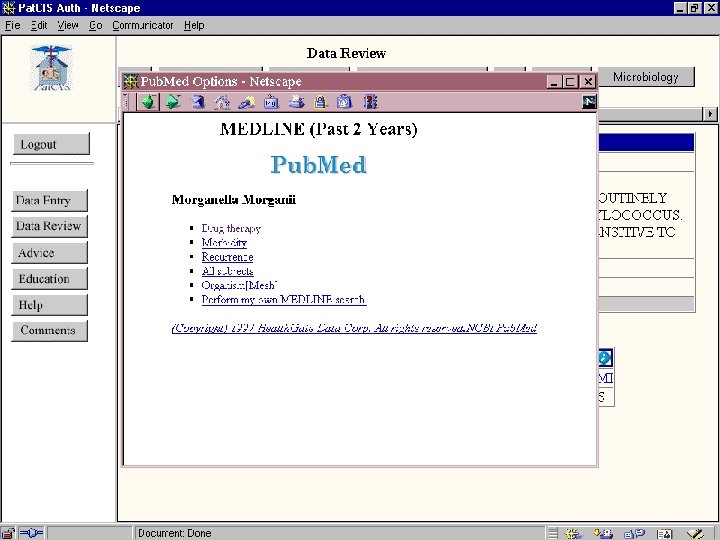720x540 pixels.
Task: Open the Edit menu
Action: click(39, 25)
